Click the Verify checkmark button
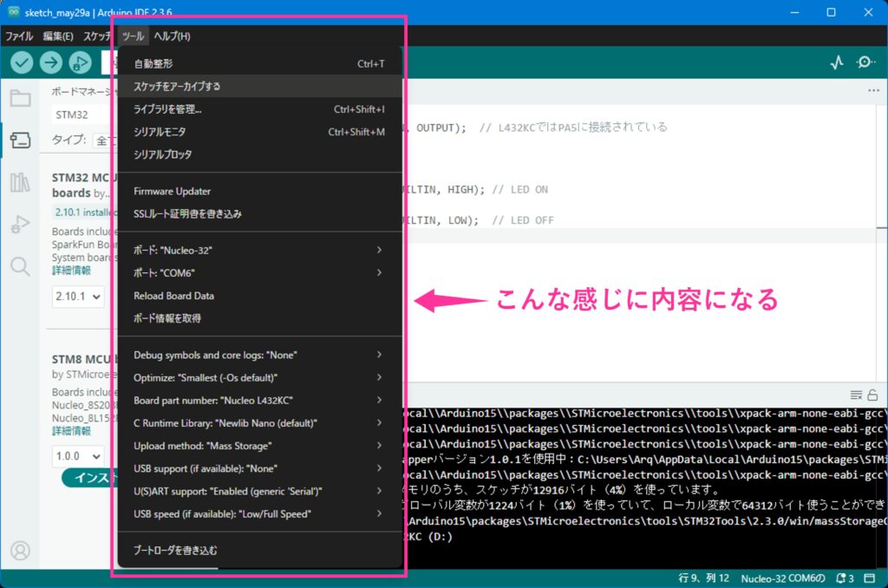 point(22,62)
